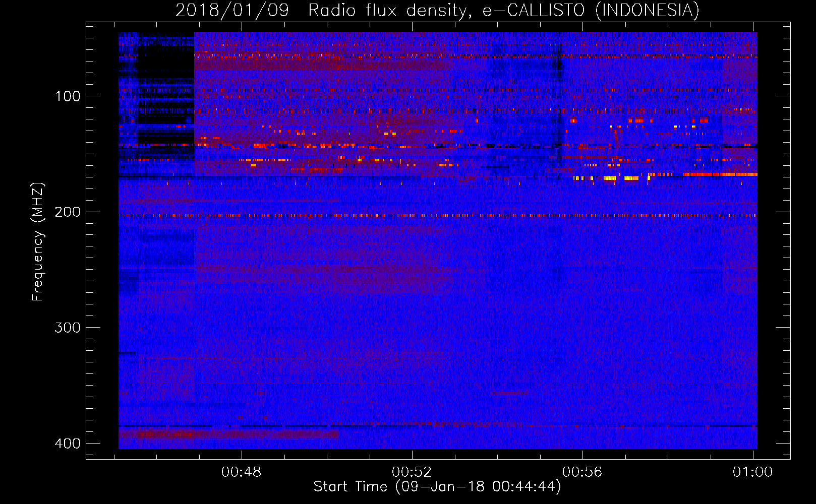
Task: Click the 300 frequency tick label
Action: tap(68, 328)
